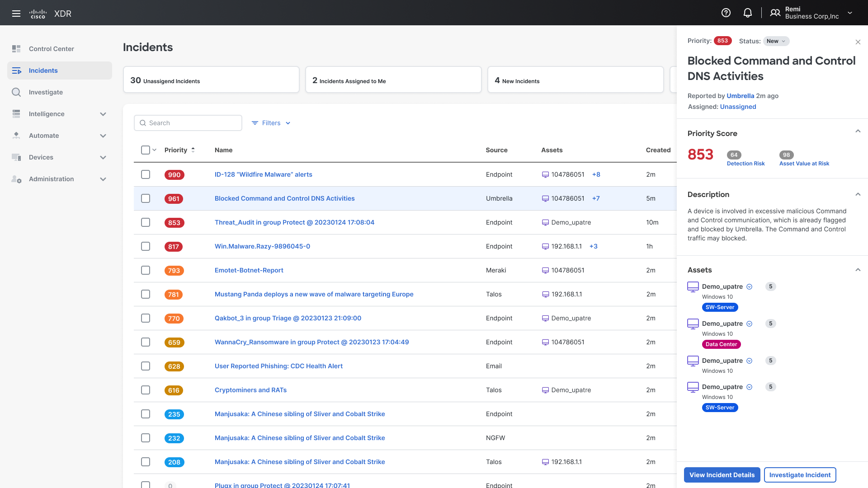Click View Incident Details button
Image resolution: width=868 pixels, height=488 pixels.
click(x=722, y=475)
